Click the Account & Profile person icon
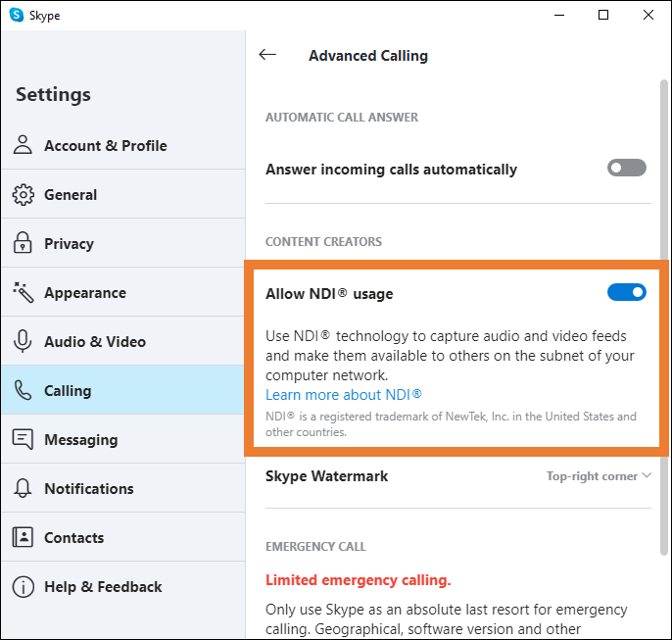The height and width of the screenshot is (640, 672). tap(23, 145)
